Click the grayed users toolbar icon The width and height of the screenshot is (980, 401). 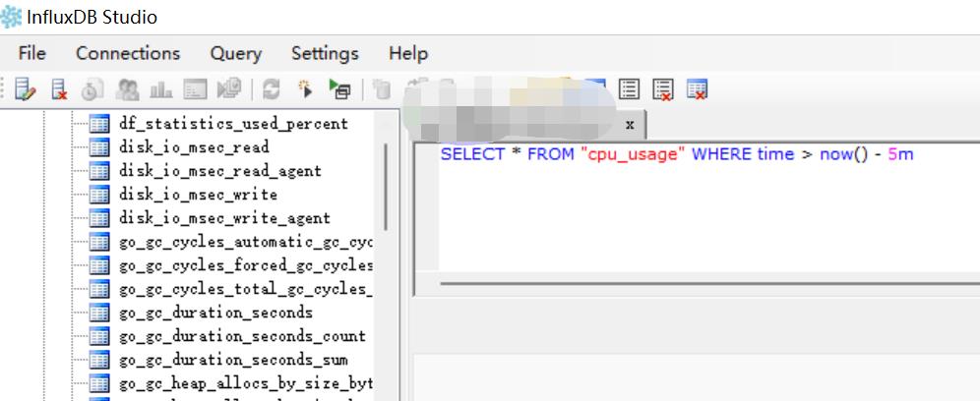(x=128, y=89)
